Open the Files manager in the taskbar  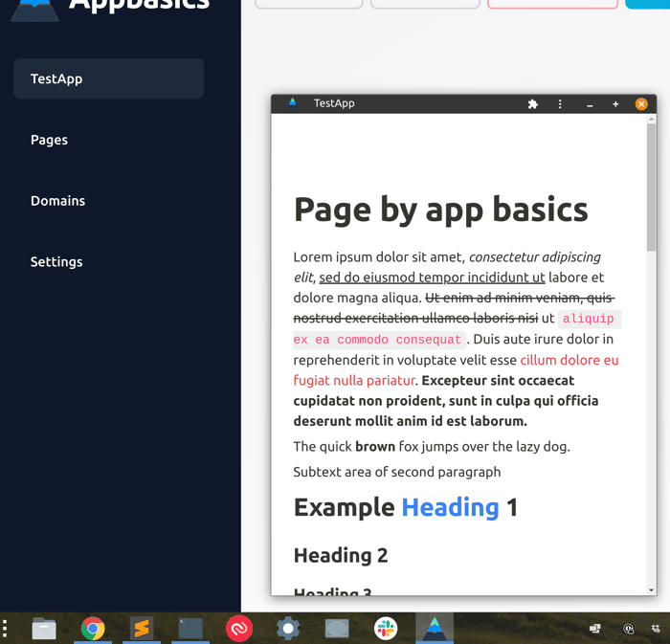44,629
